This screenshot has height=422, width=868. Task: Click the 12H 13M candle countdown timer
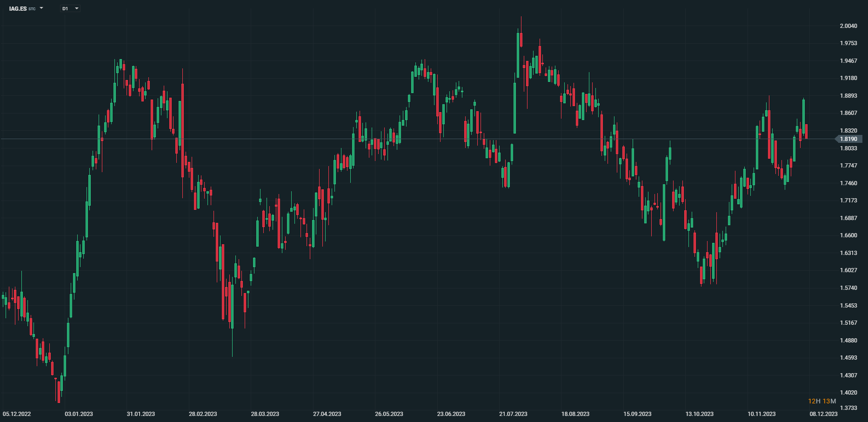[x=822, y=401]
